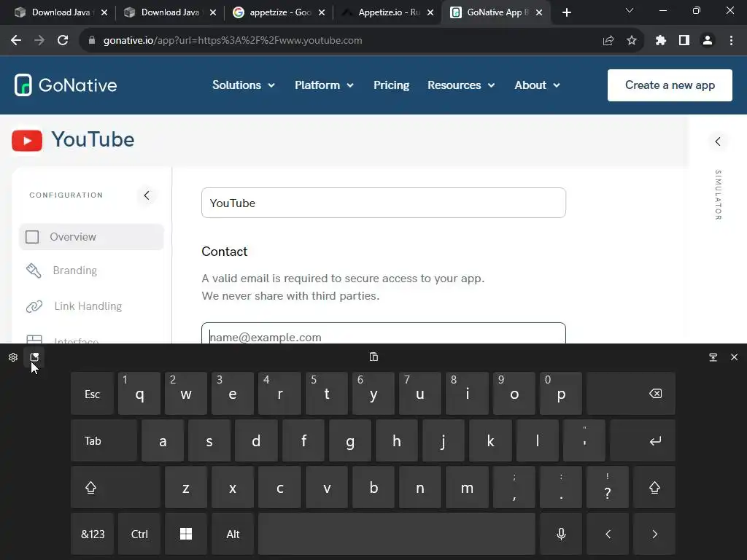Open touch keyboard settings gear
Screen dimensions: 747x560
13,357
